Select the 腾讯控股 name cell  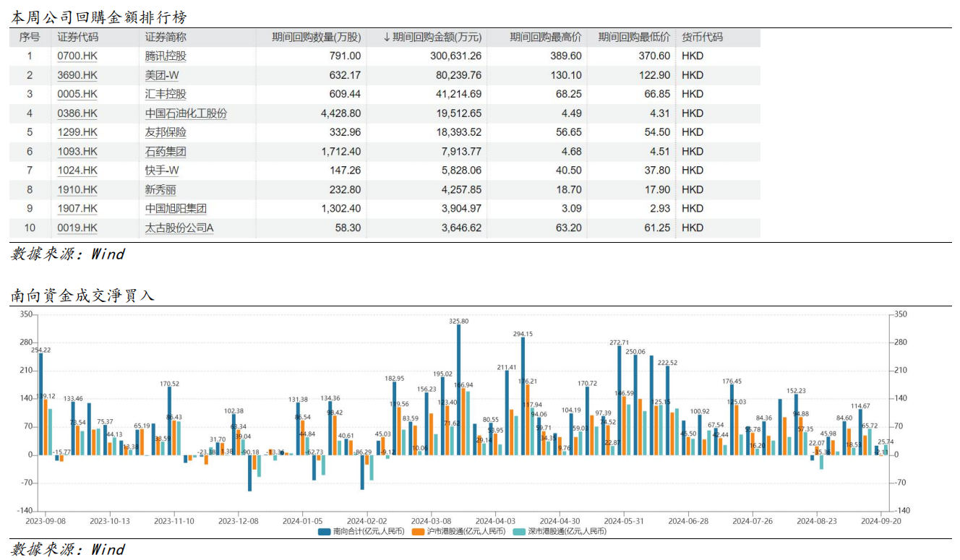pos(166,56)
